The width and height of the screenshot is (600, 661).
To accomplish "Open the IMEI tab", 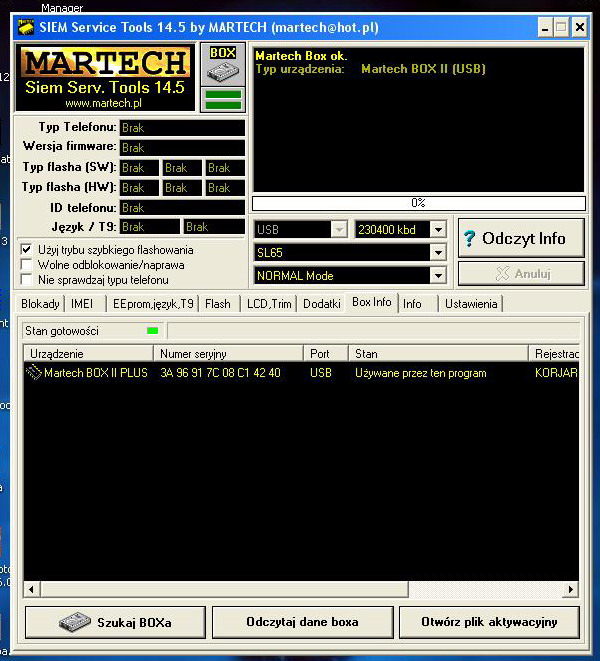I will tap(84, 304).
